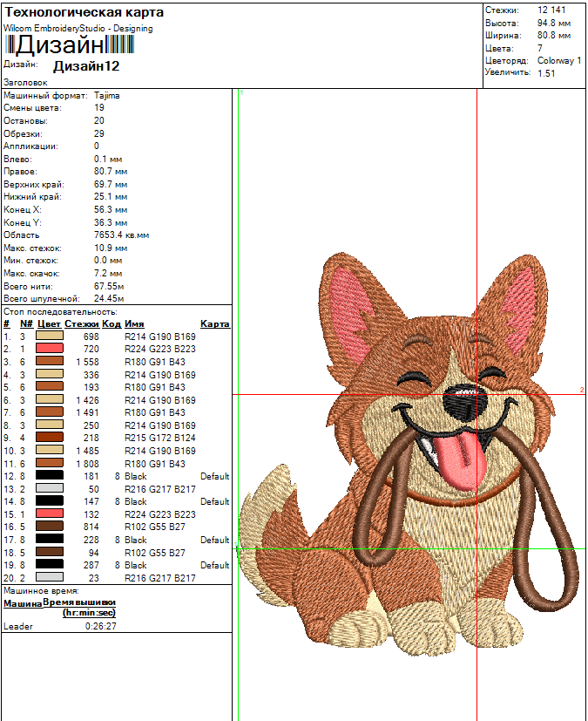
Task: Select the Верхних край value 69.7 мм
Action: [x=111, y=184]
